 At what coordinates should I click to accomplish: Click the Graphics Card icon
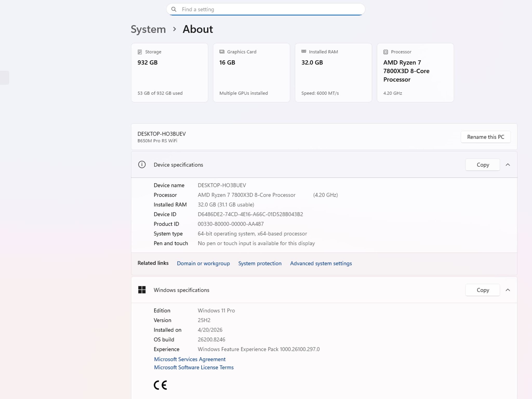pos(222,51)
